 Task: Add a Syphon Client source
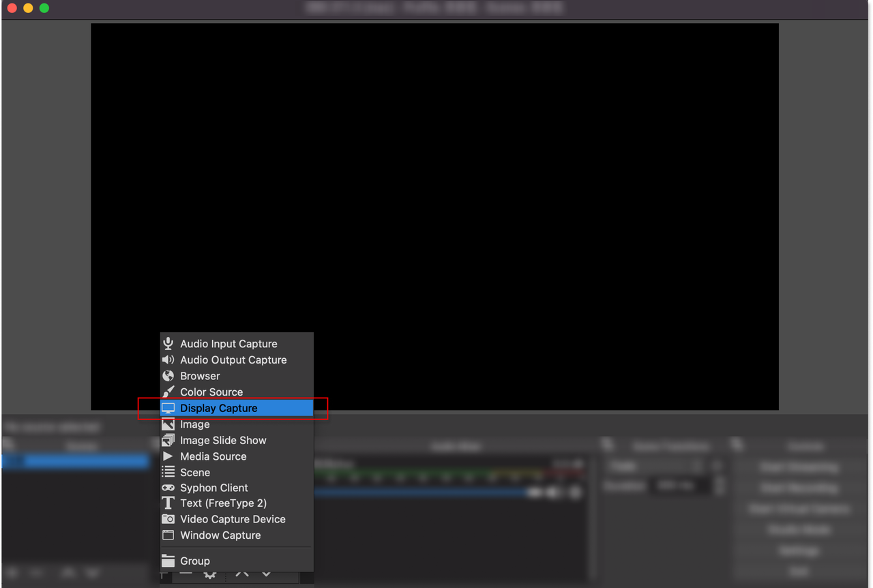click(x=237, y=488)
